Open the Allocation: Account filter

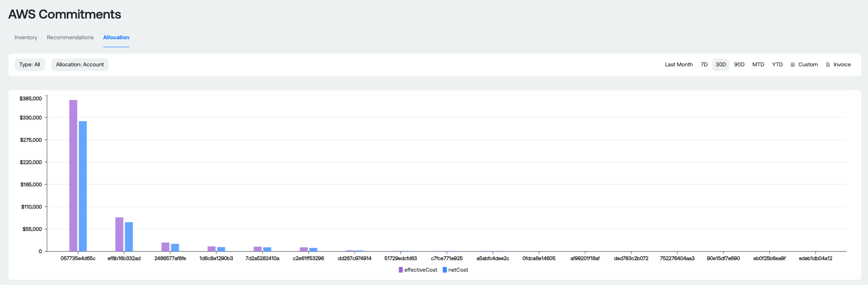[x=80, y=65]
